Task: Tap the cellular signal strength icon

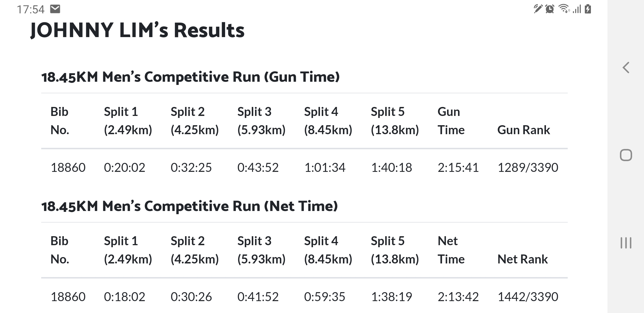Action: 577,9
